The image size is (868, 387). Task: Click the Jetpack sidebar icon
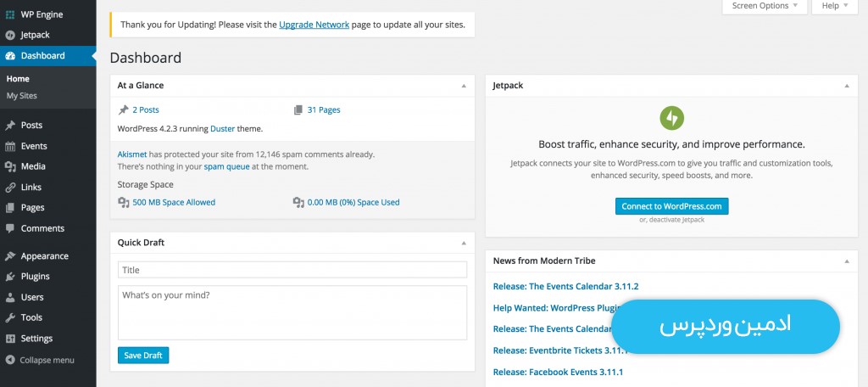10,35
